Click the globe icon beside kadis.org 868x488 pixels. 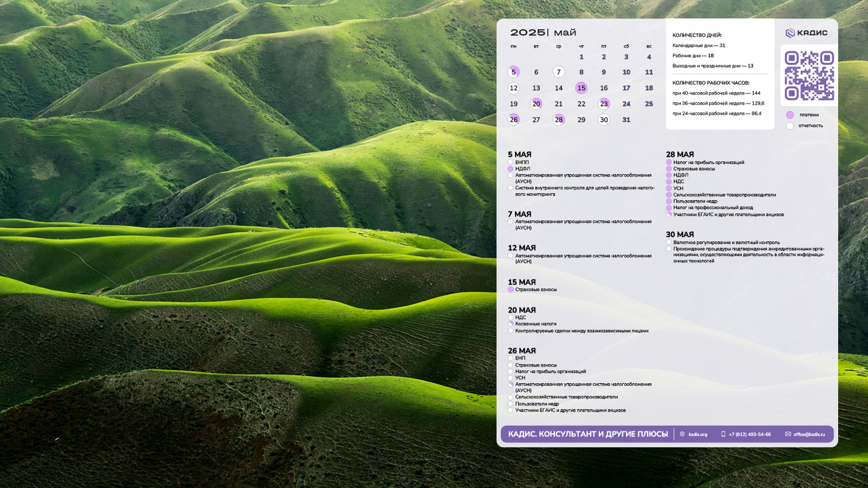click(x=683, y=434)
